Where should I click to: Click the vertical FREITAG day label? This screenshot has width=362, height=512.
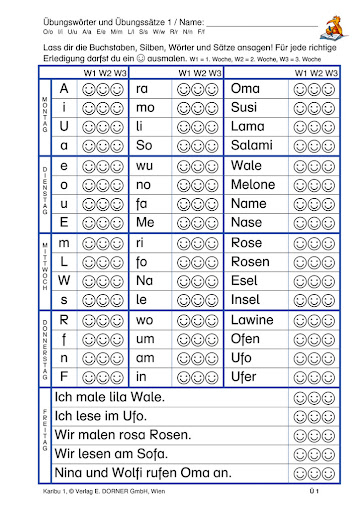45,430
